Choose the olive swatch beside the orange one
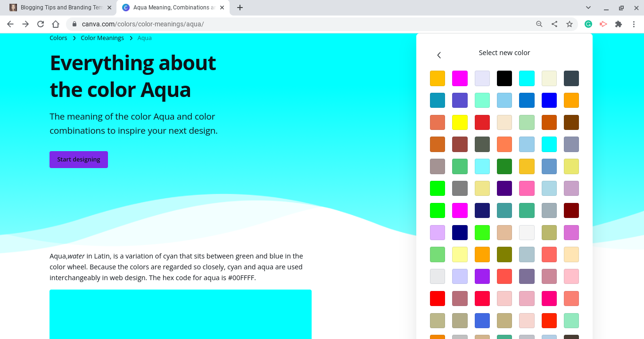The height and width of the screenshot is (339, 644). click(504, 255)
